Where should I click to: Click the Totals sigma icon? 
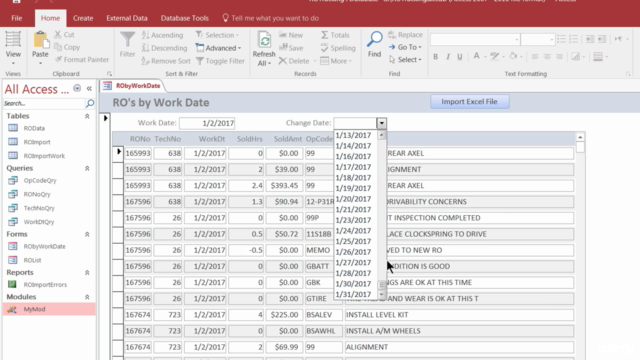[x=324, y=35]
